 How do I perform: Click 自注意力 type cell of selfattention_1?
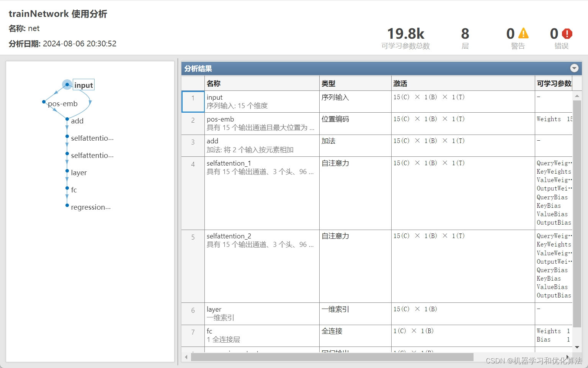coord(355,193)
